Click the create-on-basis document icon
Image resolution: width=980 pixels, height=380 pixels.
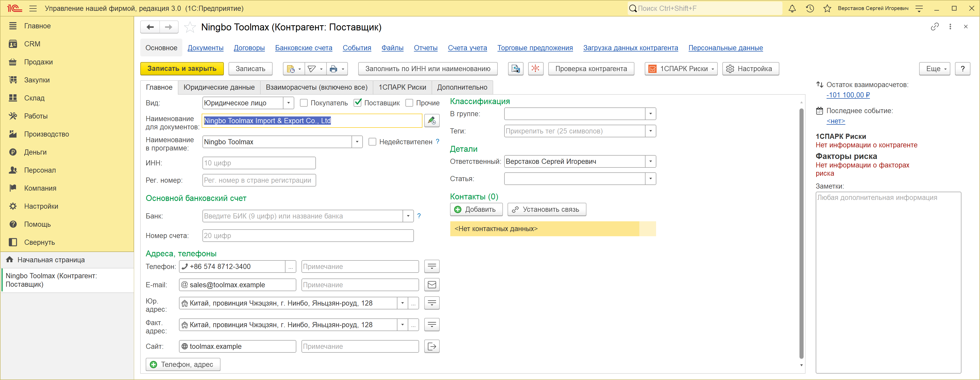coord(293,69)
